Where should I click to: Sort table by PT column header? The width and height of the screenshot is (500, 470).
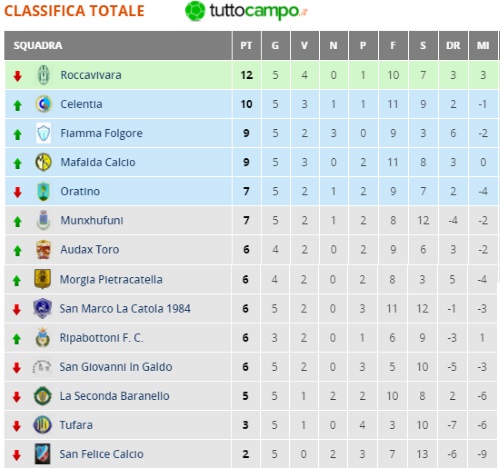coord(246,45)
